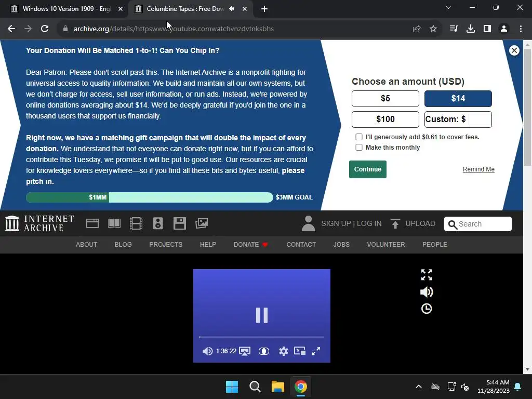Click the theater expand icon beside the player
The height and width of the screenshot is (399, 532).
pos(427,275)
